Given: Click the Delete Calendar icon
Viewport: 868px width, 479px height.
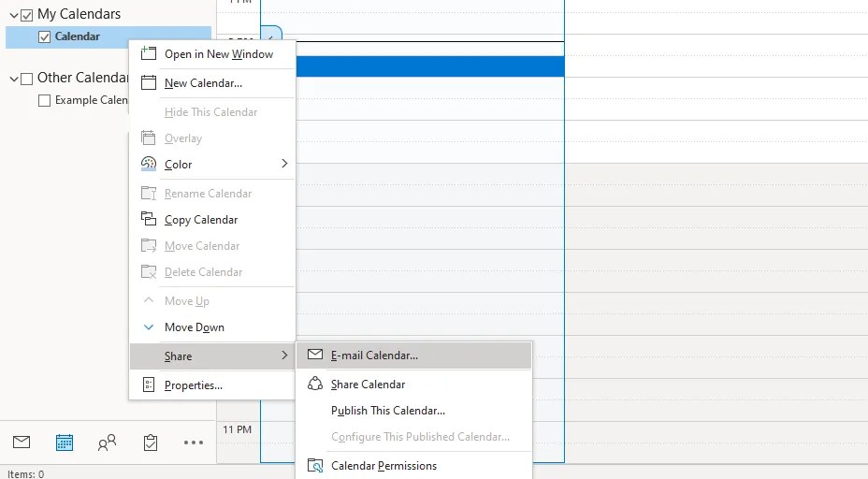Looking at the screenshot, I should click(149, 271).
